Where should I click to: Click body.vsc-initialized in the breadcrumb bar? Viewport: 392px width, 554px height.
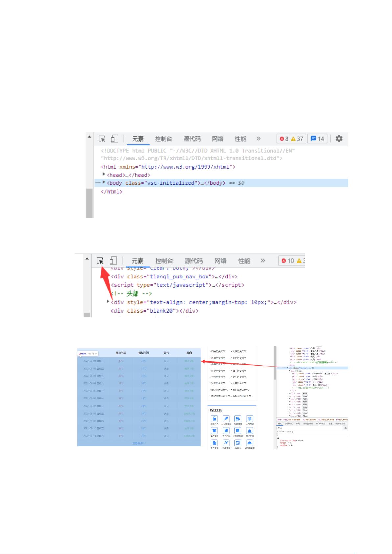coord(292,420)
